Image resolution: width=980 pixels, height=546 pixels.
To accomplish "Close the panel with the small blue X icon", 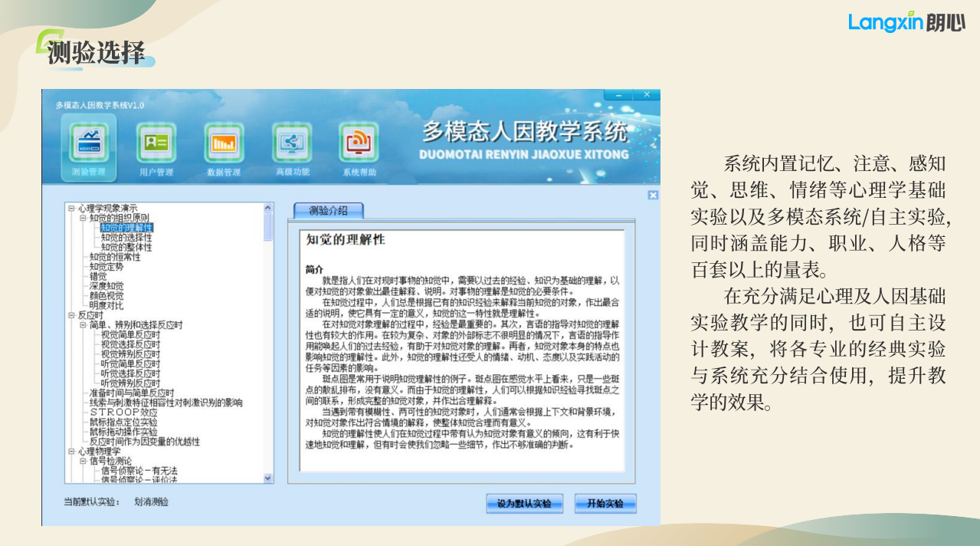I will (x=653, y=196).
